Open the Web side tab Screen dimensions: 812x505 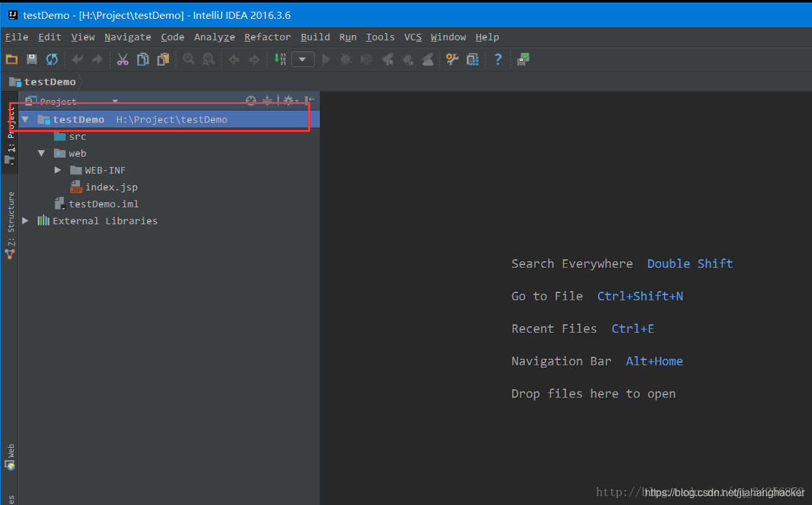tap(10, 457)
